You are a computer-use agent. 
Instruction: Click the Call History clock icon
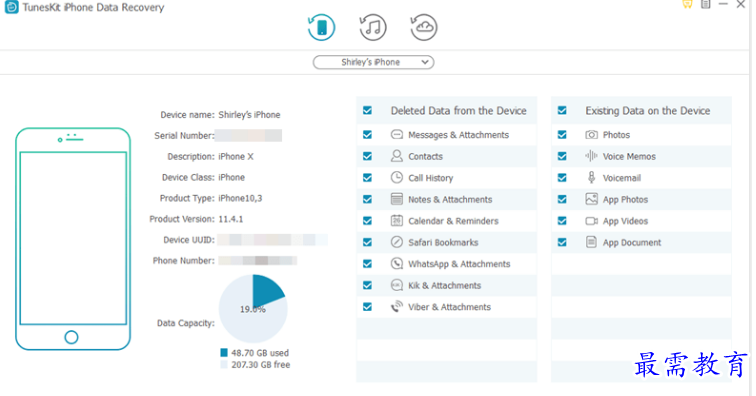pyautogui.click(x=397, y=178)
